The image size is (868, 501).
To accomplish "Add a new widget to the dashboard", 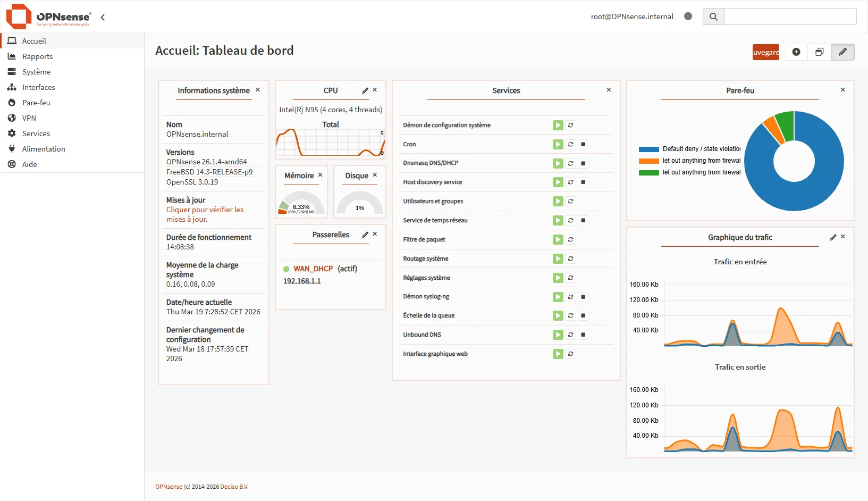I will pos(796,52).
